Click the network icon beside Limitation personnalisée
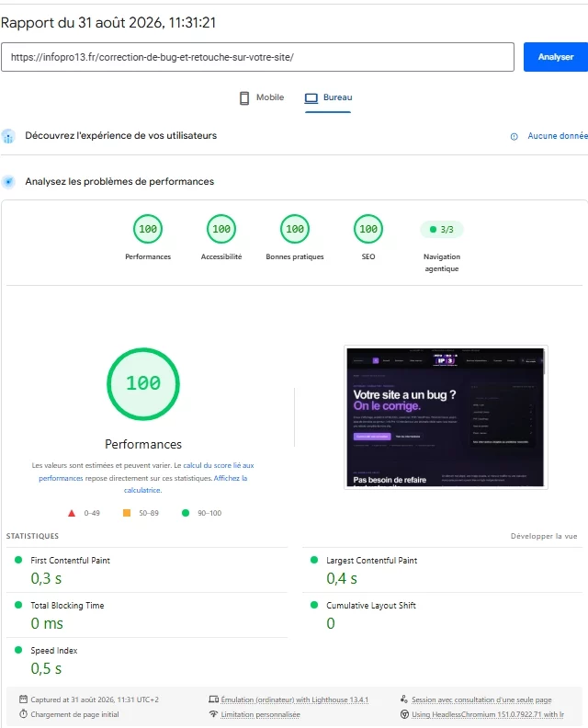588x728 pixels. click(213, 714)
